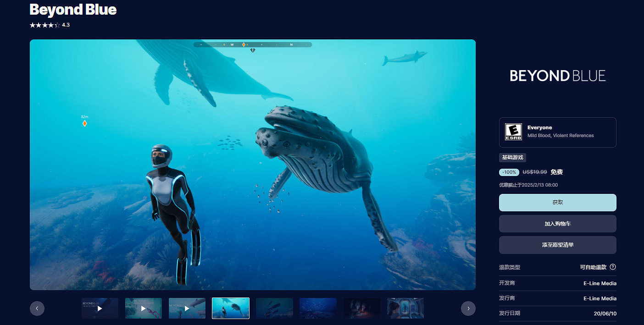Image resolution: width=644 pixels, height=325 pixels.
Task: Click the 获取 button to get the game
Action: coord(557,202)
